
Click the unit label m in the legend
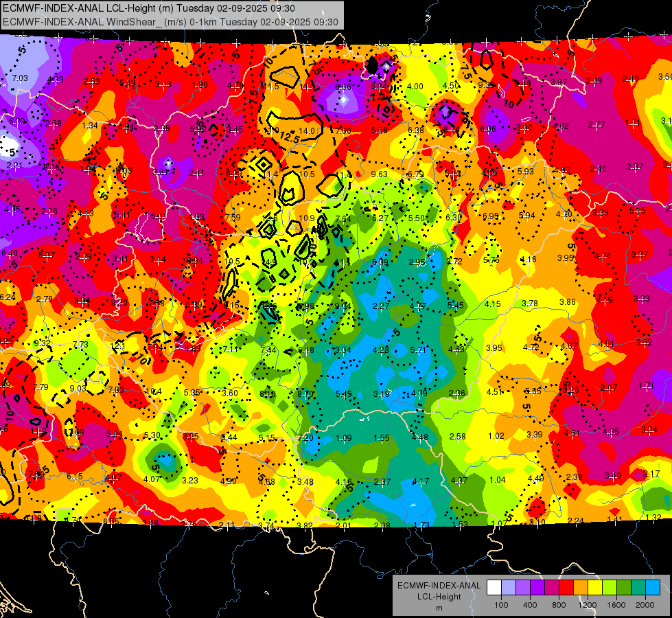tap(439, 608)
